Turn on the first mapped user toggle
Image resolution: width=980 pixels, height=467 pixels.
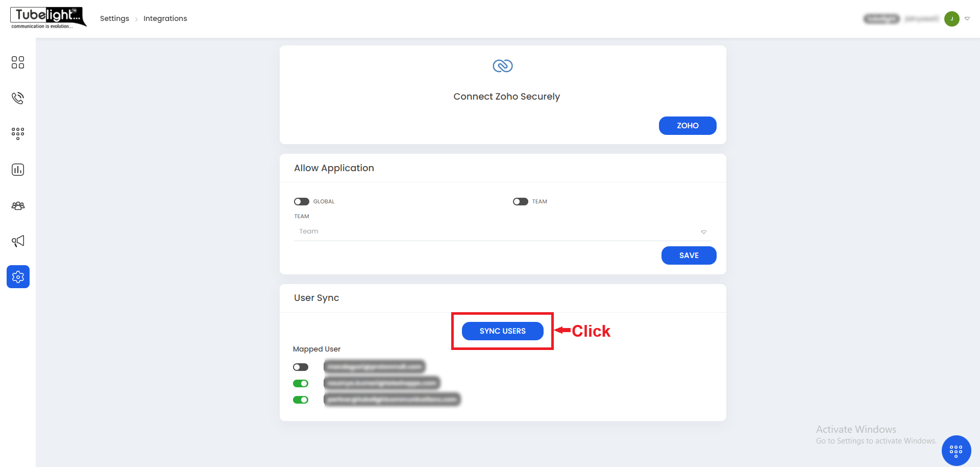pyautogui.click(x=301, y=367)
